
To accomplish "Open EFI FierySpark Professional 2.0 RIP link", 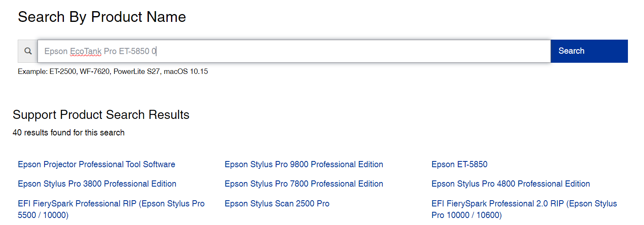I will 524,204.
